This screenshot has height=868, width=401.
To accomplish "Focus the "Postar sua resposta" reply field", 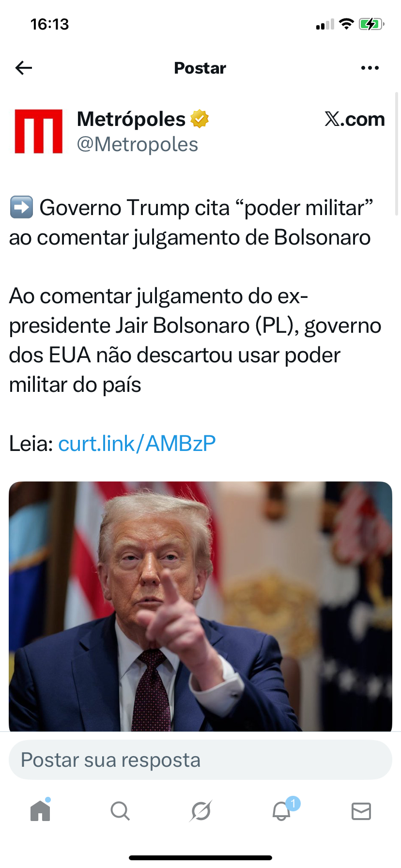I will coord(200,760).
